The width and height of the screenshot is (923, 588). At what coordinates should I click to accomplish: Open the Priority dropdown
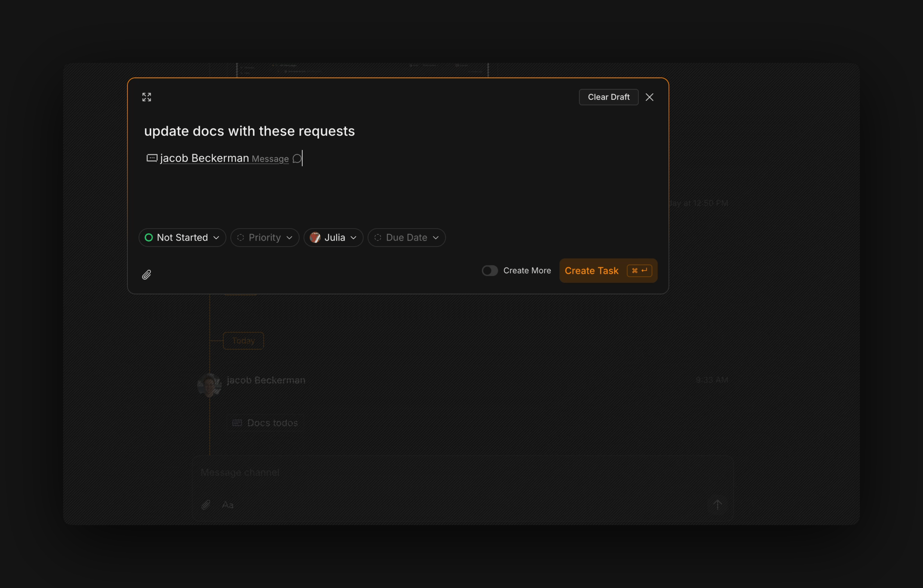pyautogui.click(x=265, y=238)
